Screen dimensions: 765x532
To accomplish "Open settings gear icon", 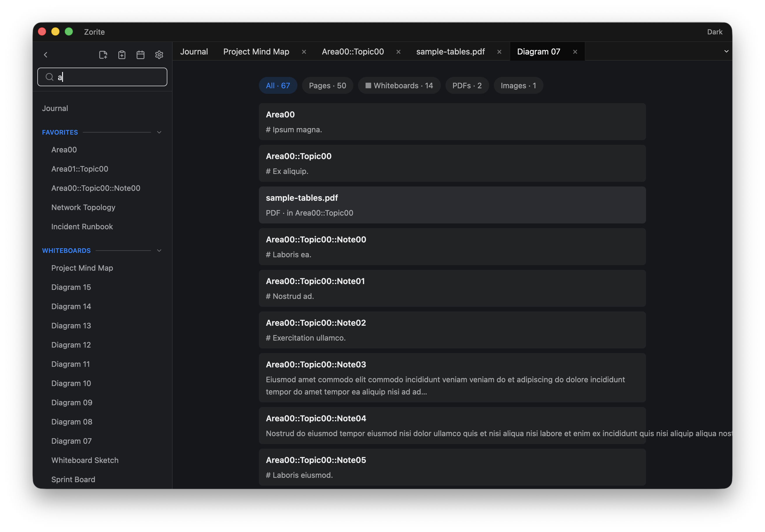I will [159, 54].
